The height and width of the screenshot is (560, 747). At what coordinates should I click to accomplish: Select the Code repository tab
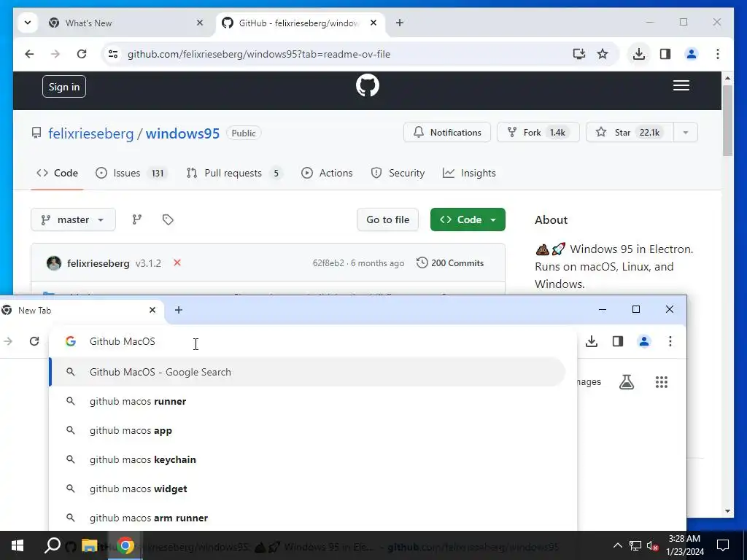57,173
